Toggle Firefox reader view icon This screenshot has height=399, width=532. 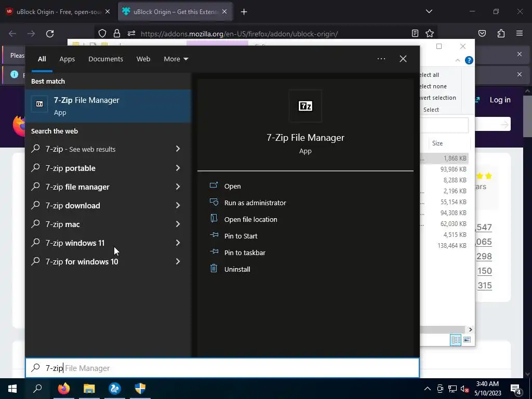pyautogui.click(x=415, y=33)
